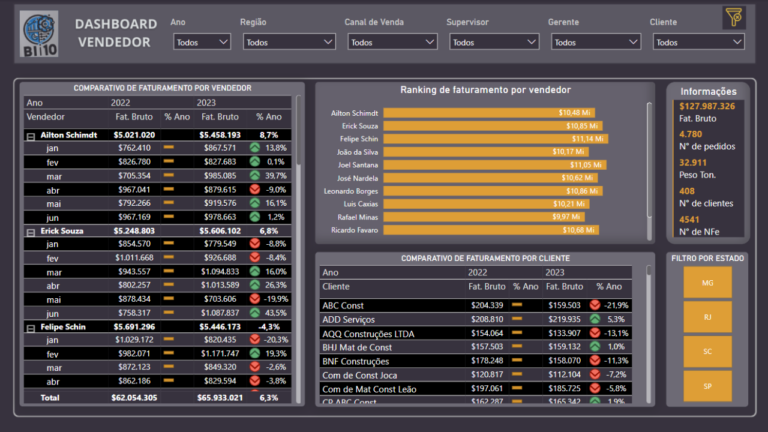This screenshot has width=768, height=432.
Task: Select Felipe Schin bar in ranking
Action: click(x=496, y=139)
